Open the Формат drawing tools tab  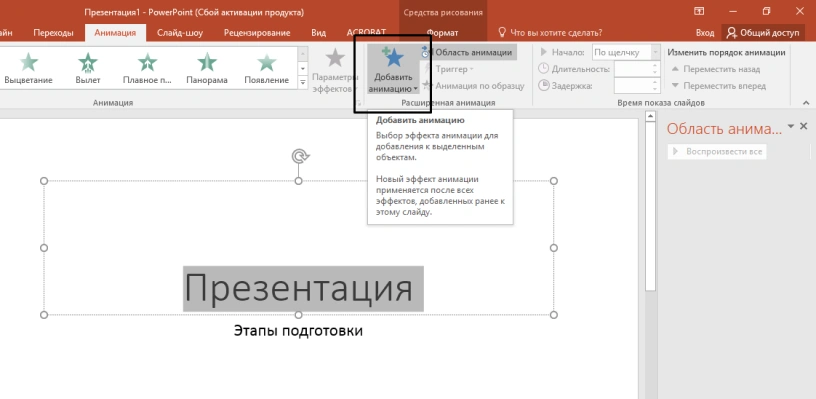pos(442,33)
